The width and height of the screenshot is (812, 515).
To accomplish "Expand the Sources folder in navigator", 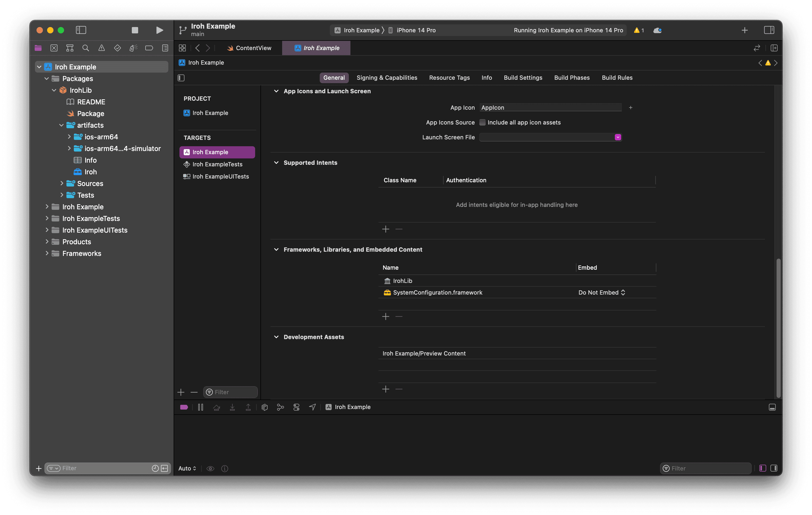I will (x=62, y=183).
